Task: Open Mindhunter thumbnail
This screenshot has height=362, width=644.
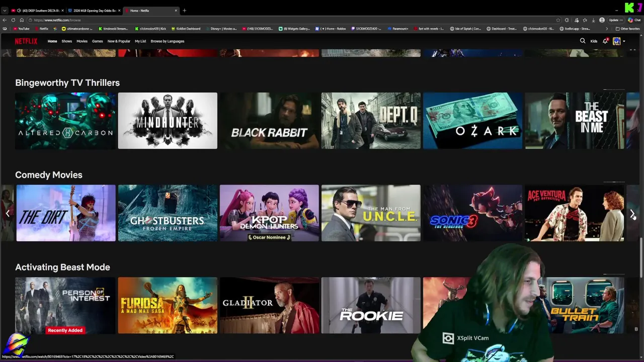Action: [168, 121]
